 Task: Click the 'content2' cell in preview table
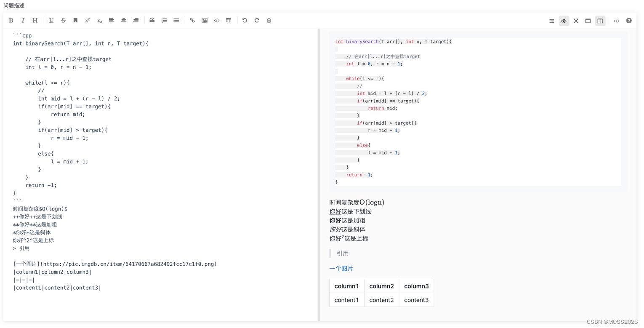[382, 300]
